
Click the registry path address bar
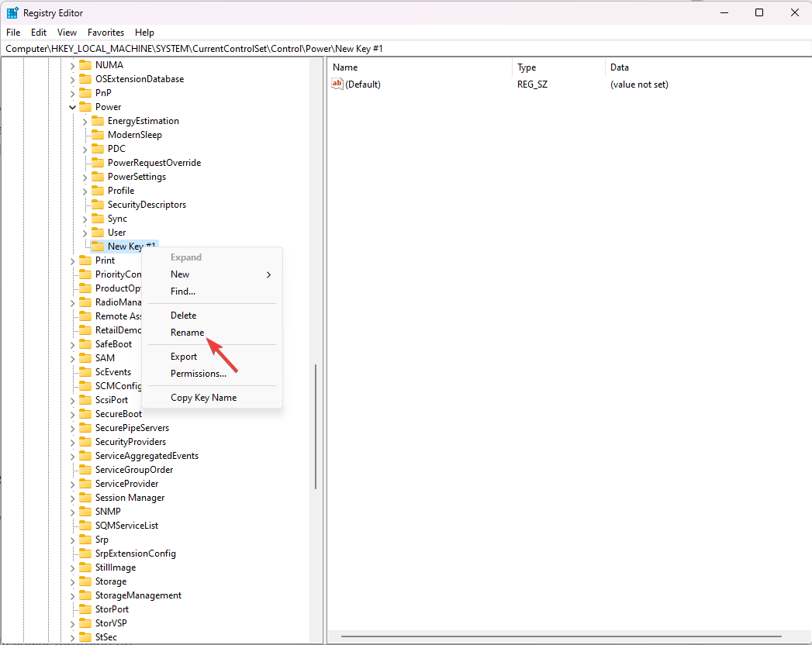coord(403,49)
